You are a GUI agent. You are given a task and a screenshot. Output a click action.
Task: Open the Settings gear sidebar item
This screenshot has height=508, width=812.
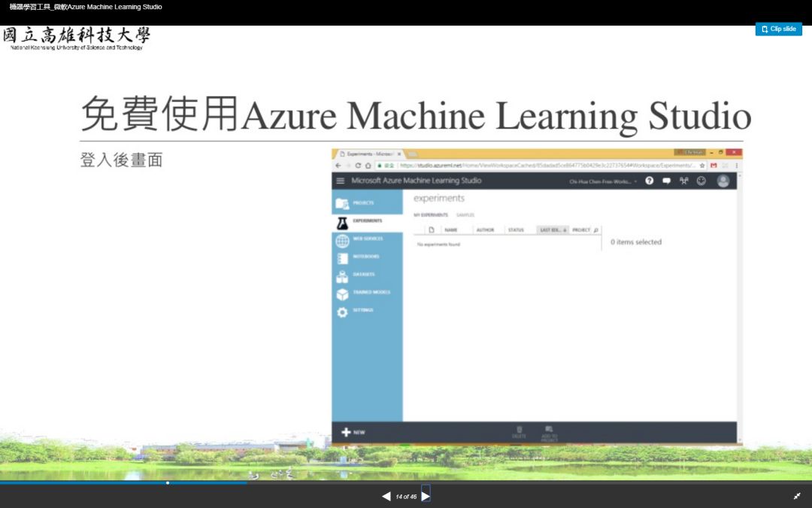tap(367, 312)
